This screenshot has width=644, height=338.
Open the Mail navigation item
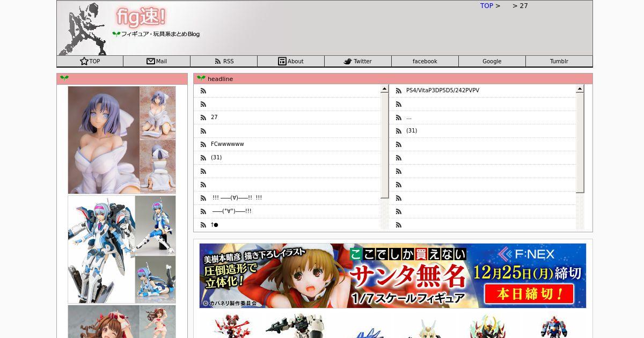pos(157,61)
